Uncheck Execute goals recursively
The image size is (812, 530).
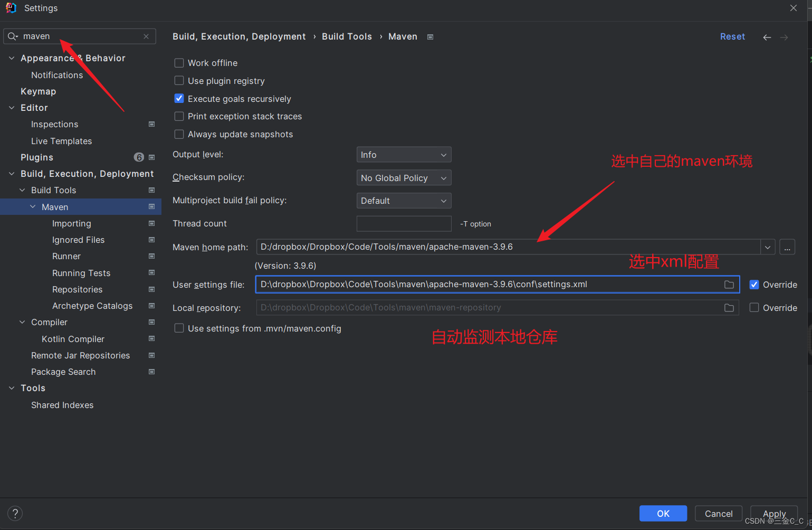(179, 99)
